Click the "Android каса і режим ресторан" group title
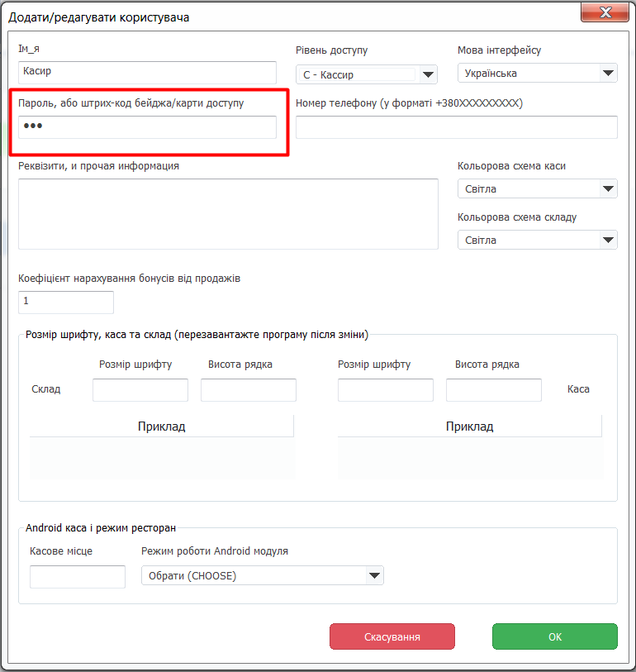 101,528
